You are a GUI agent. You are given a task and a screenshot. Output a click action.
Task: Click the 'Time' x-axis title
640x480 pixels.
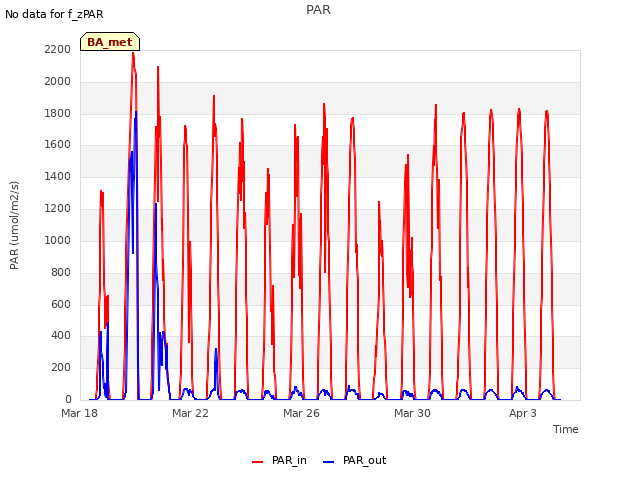tap(566, 429)
